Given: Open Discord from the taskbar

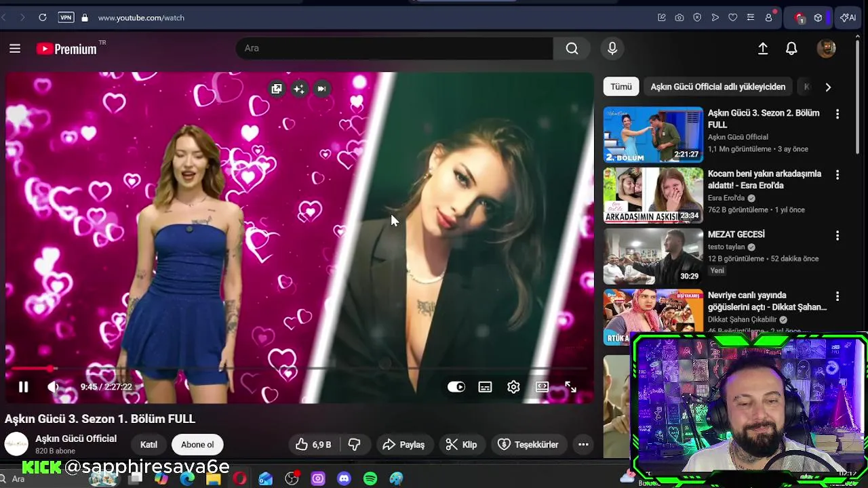Looking at the screenshot, I should pos(344,479).
